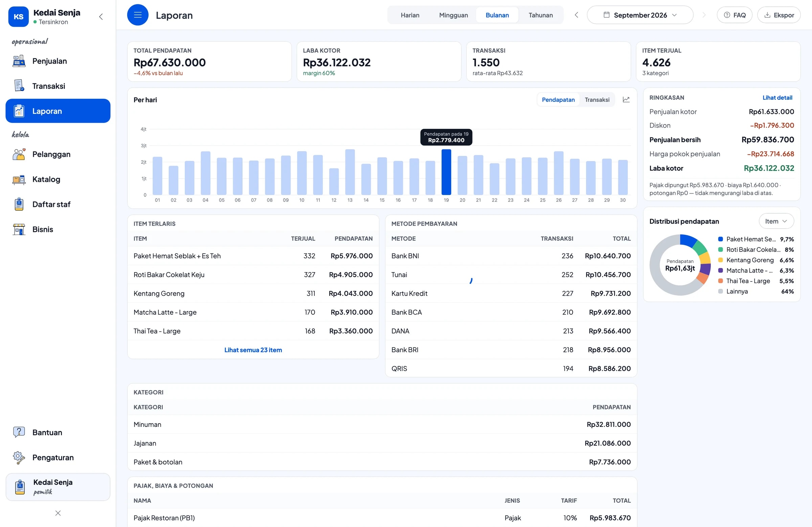Switch to the Harian tab

click(410, 15)
